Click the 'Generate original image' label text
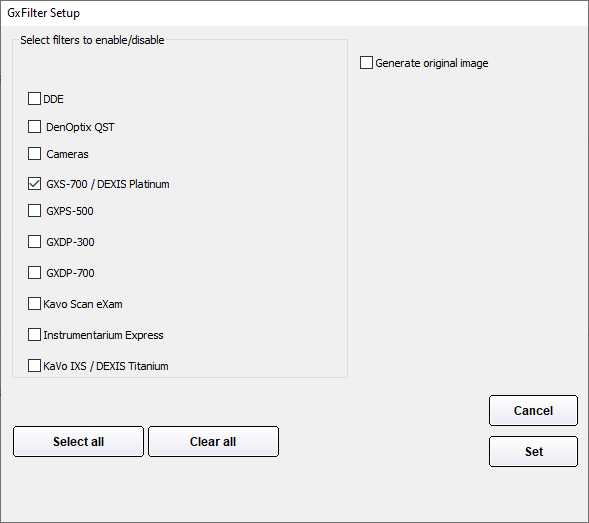589x523 pixels. point(432,63)
